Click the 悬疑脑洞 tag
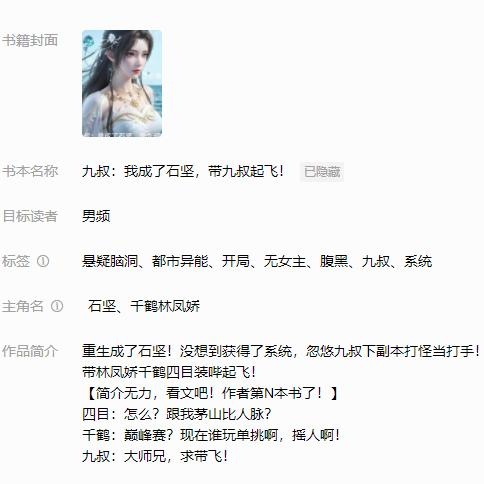This screenshot has width=484, height=484. click(x=110, y=261)
